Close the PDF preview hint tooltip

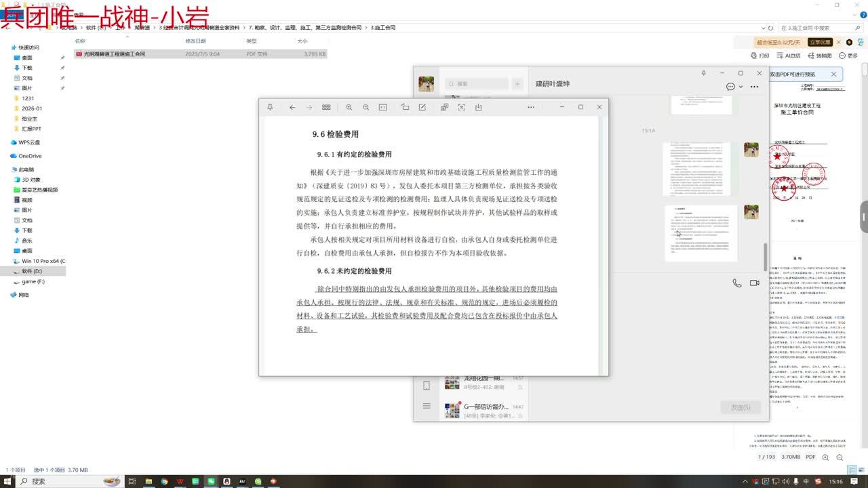pyautogui.click(x=833, y=74)
